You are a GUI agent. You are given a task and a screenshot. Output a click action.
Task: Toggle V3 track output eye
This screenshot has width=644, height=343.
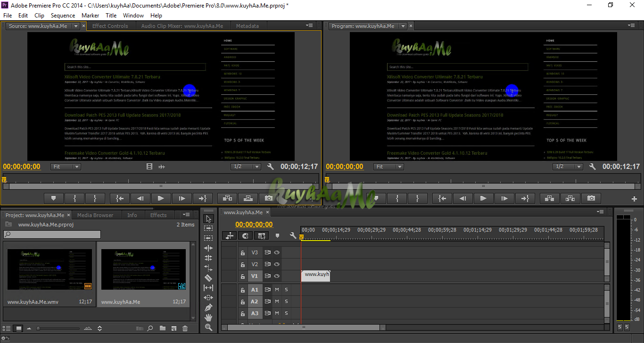(x=277, y=252)
